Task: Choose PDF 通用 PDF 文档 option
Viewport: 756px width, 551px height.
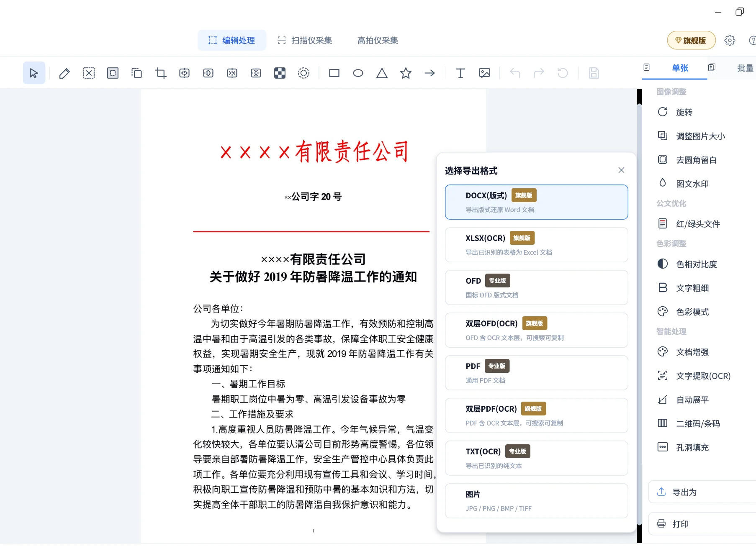Action: [x=536, y=373]
